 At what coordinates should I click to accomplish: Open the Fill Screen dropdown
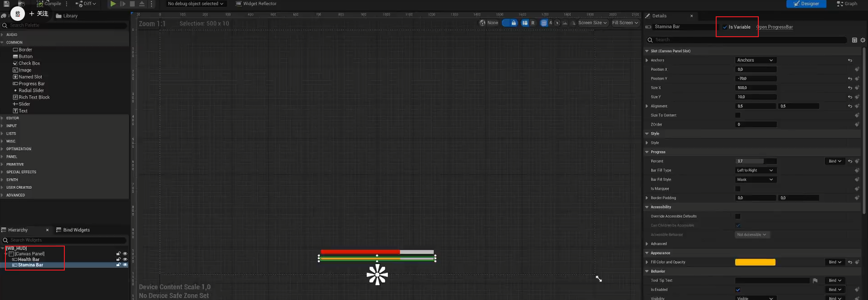point(625,23)
